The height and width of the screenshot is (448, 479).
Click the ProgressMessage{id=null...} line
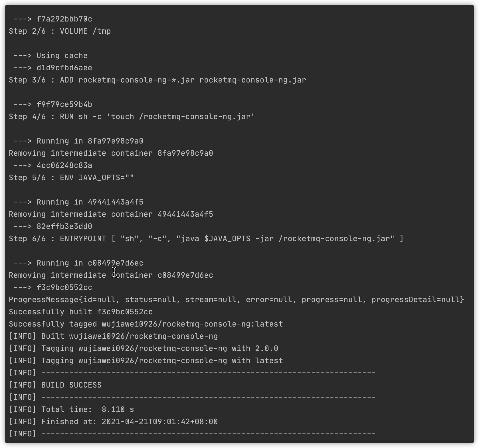coord(236,300)
